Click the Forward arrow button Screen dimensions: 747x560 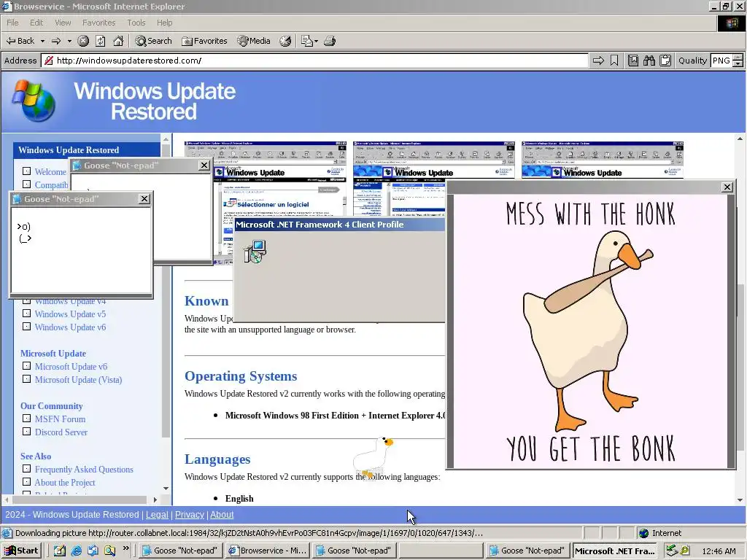[x=56, y=41]
